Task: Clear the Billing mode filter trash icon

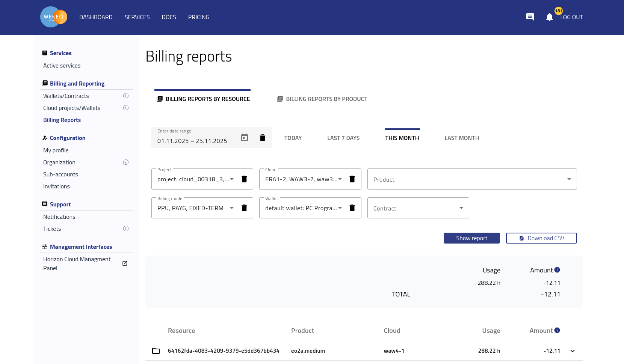Action: point(244,208)
